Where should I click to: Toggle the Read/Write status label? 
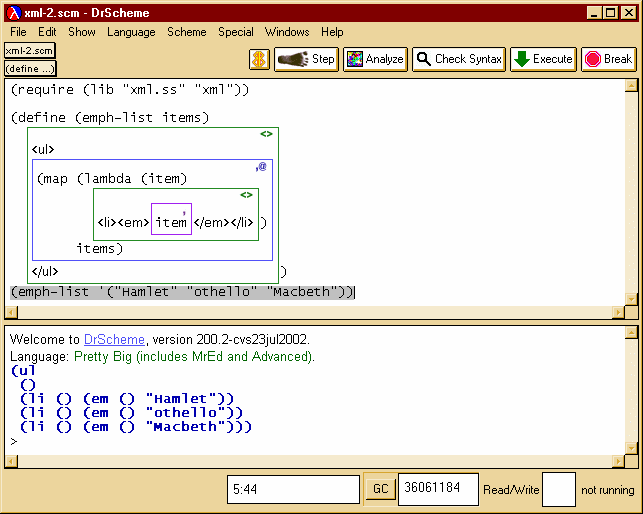(x=511, y=490)
